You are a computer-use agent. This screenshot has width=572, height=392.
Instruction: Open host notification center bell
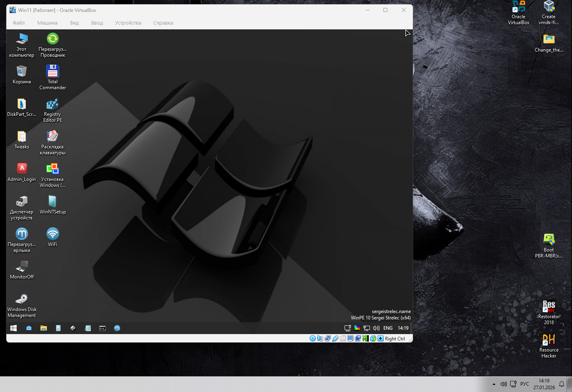[x=562, y=384]
